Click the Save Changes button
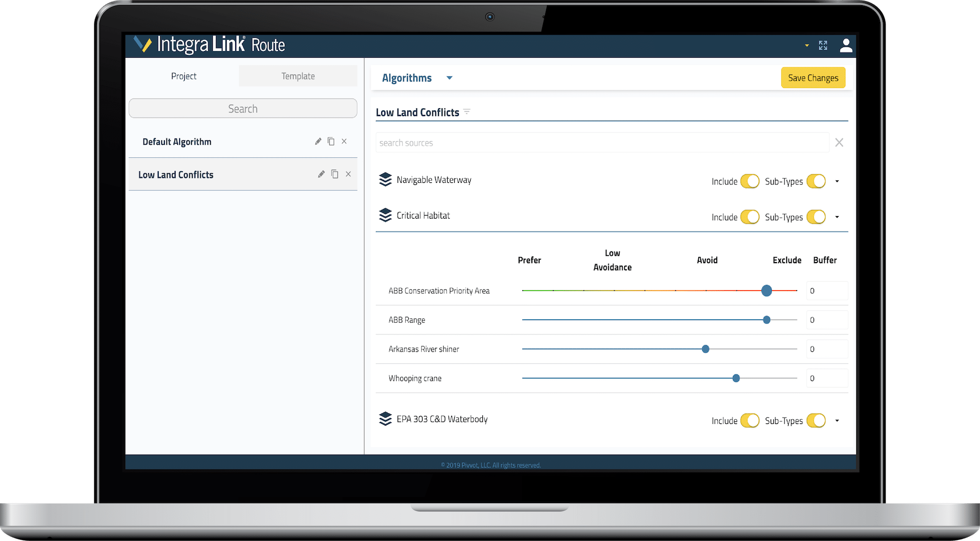Screen dimensions: 980x541 (813, 78)
